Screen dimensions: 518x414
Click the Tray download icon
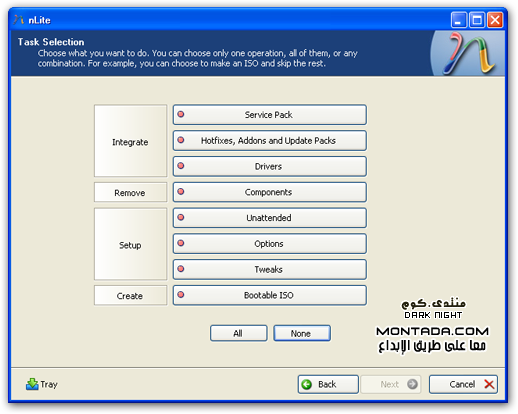[x=32, y=384]
